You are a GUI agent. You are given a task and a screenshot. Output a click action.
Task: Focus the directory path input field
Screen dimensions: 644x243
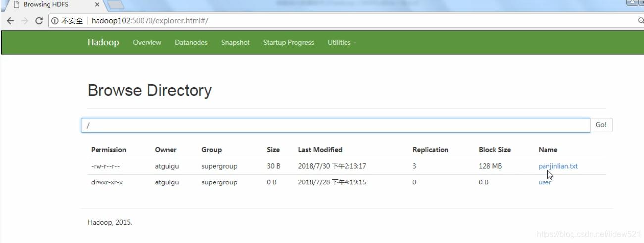335,125
